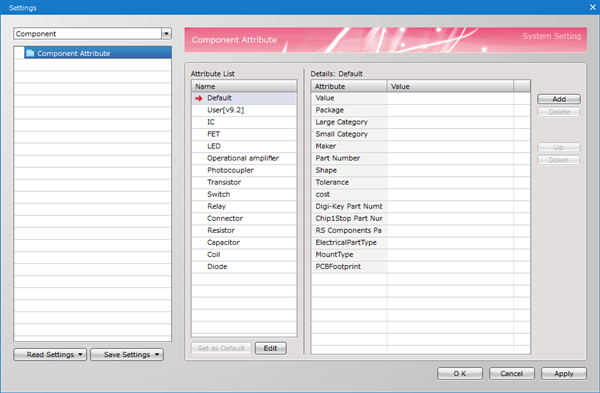Select Transistor in the Attribute List
The image size is (600, 393).
pyautogui.click(x=244, y=183)
